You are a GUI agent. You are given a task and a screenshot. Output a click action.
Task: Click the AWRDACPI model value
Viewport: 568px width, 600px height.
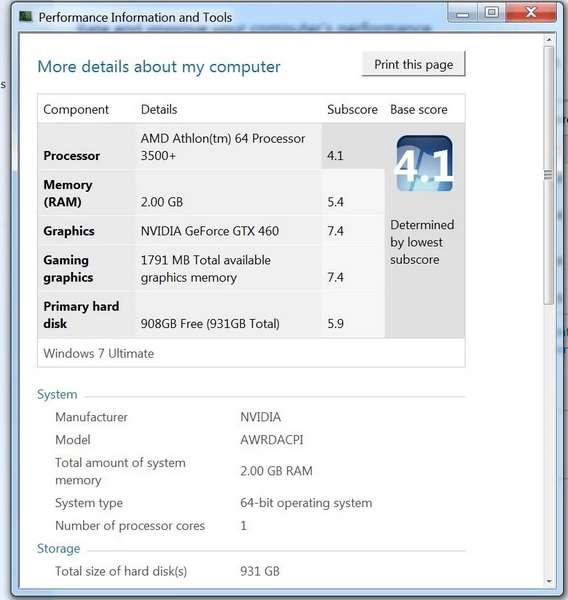point(272,440)
